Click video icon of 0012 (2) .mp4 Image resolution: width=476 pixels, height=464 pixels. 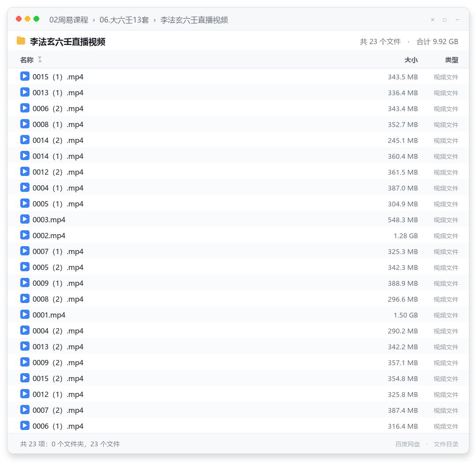25,172
